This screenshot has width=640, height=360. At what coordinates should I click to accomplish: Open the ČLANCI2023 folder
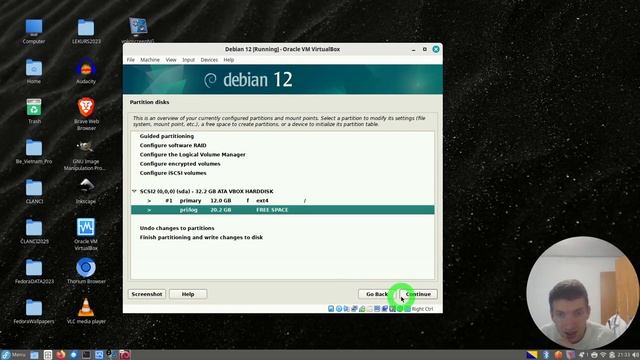point(34,231)
